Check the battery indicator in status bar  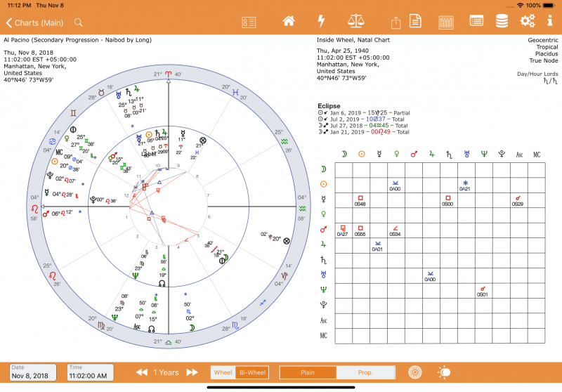point(549,6)
